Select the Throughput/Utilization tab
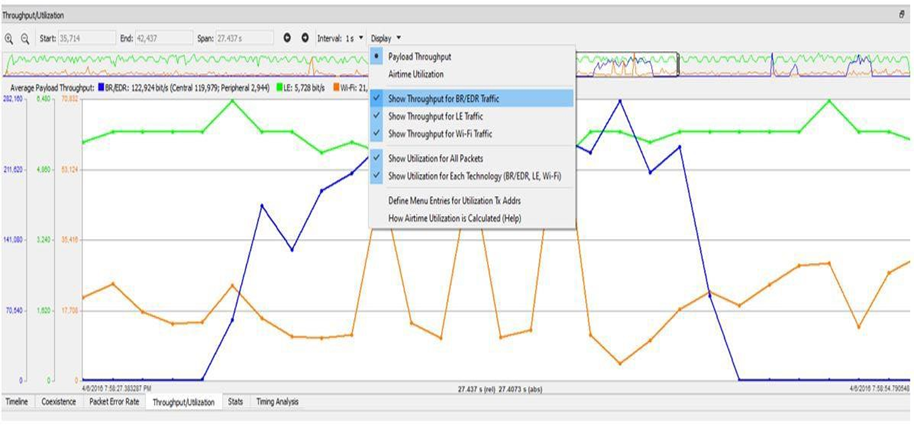 (x=184, y=402)
